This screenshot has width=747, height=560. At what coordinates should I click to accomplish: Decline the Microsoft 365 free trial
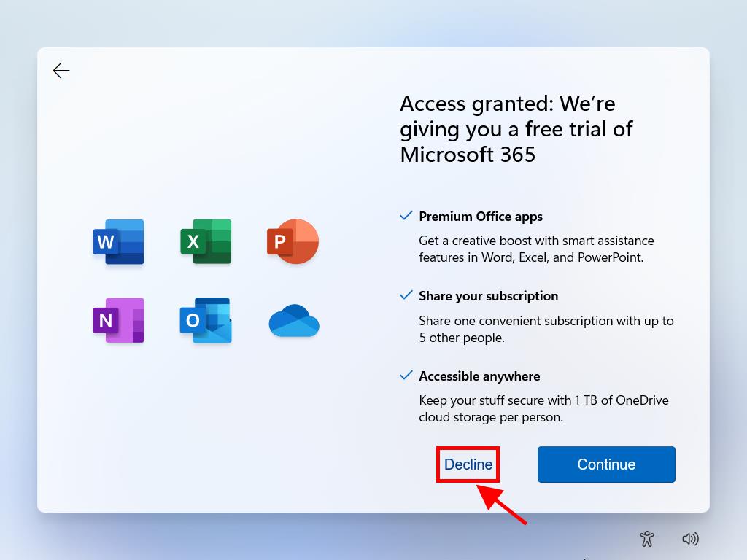[x=468, y=464]
